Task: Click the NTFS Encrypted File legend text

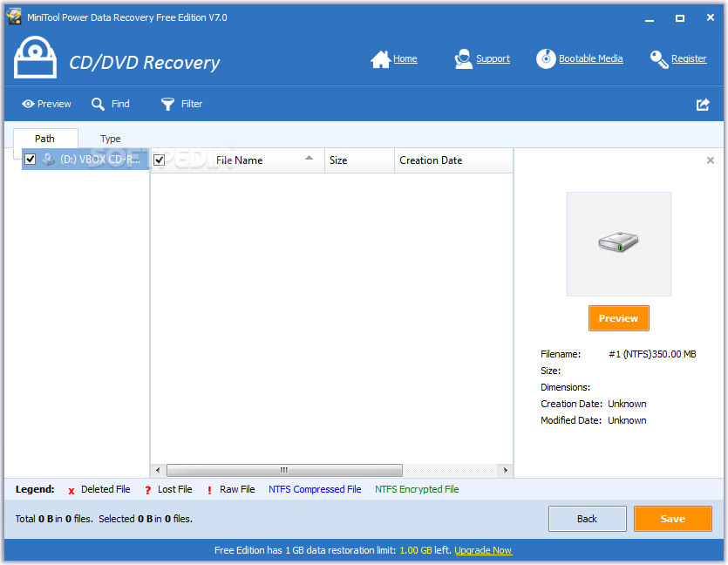Action: (417, 489)
